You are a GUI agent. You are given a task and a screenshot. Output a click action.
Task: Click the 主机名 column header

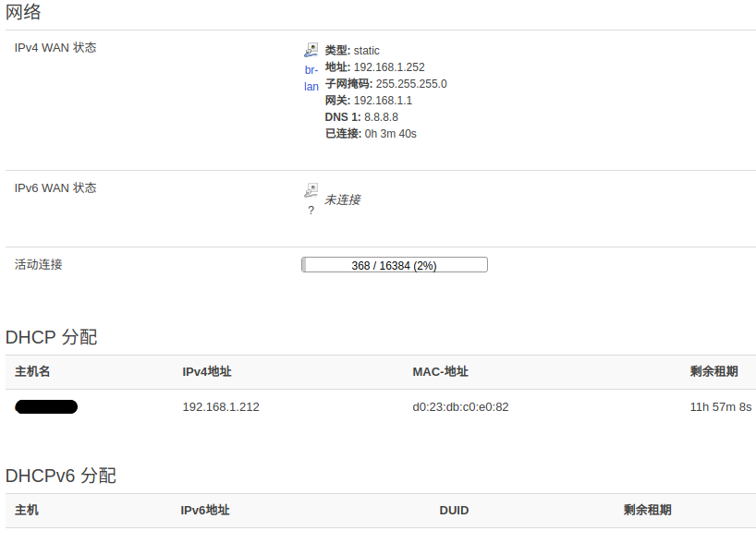(32, 372)
